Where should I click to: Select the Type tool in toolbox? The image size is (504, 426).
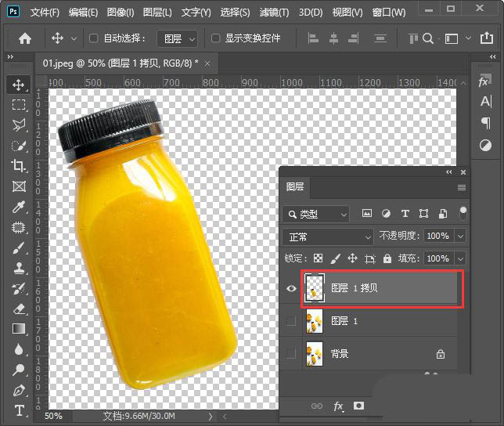(x=19, y=410)
